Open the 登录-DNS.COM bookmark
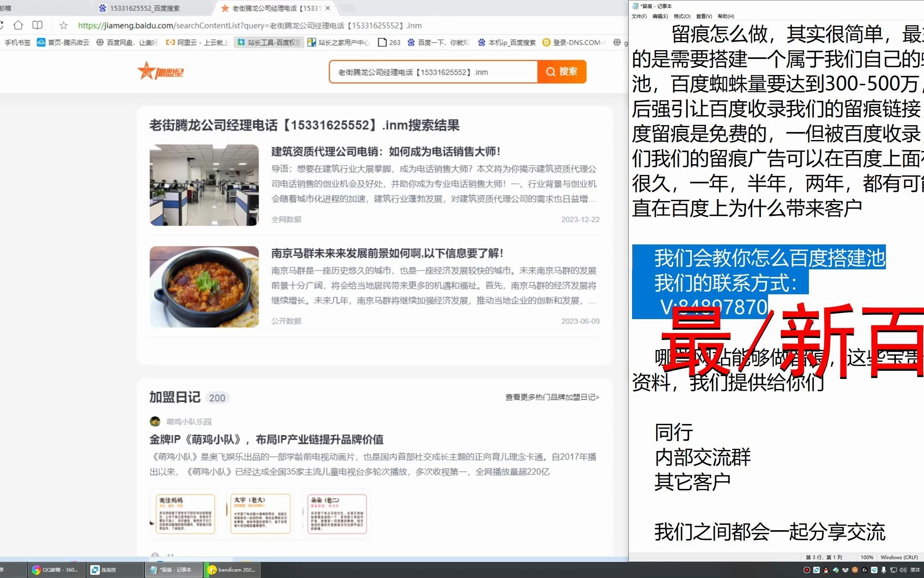Screen dimensions: 924x578 (574, 42)
